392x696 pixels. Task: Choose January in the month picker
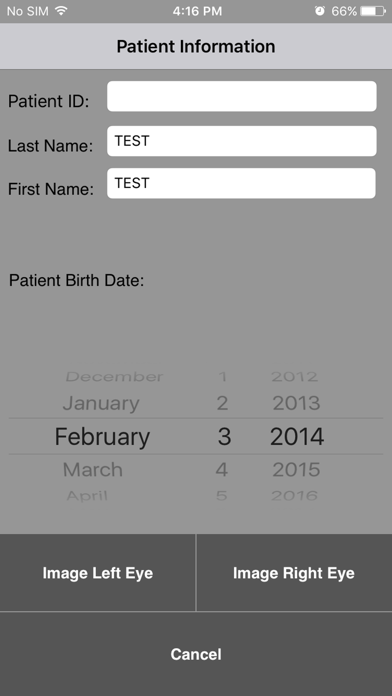101,403
